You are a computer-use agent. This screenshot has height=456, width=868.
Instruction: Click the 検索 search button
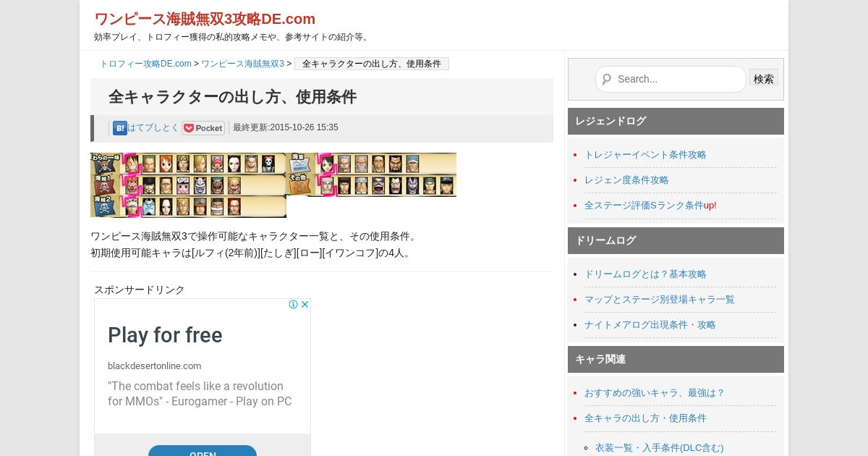(x=764, y=78)
